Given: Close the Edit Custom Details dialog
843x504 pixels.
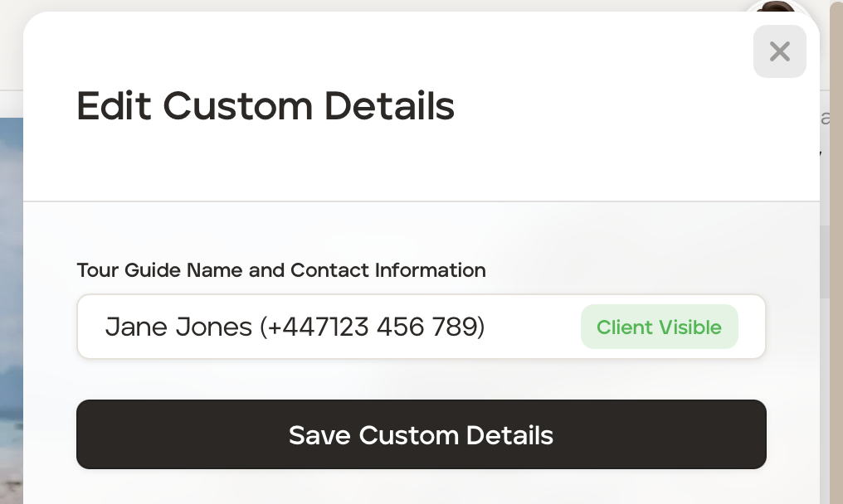Looking at the screenshot, I should (x=779, y=51).
